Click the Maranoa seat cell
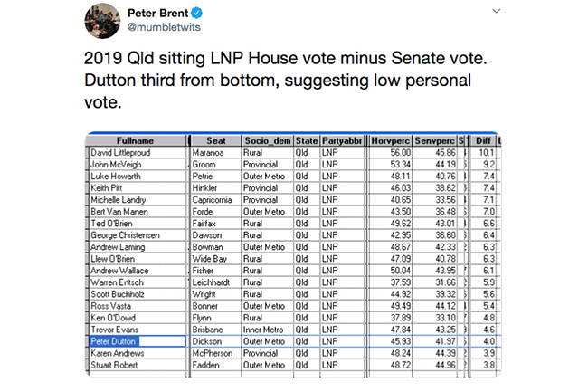588x392 pixels. (x=215, y=153)
